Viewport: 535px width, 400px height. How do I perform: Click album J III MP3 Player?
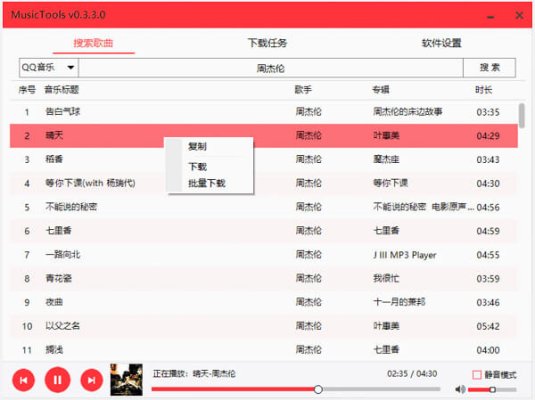pyautogui.click(x=405, y=255)
